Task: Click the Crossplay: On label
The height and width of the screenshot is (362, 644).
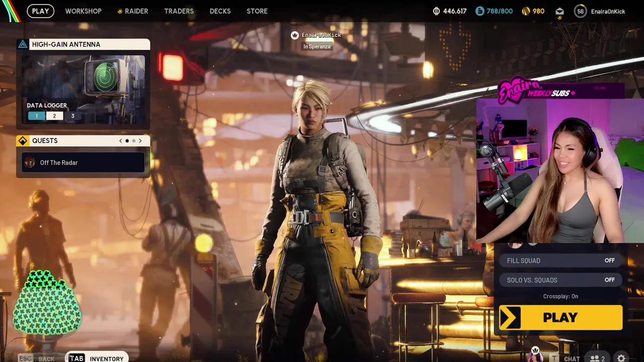Action: [x=560, y=296]
